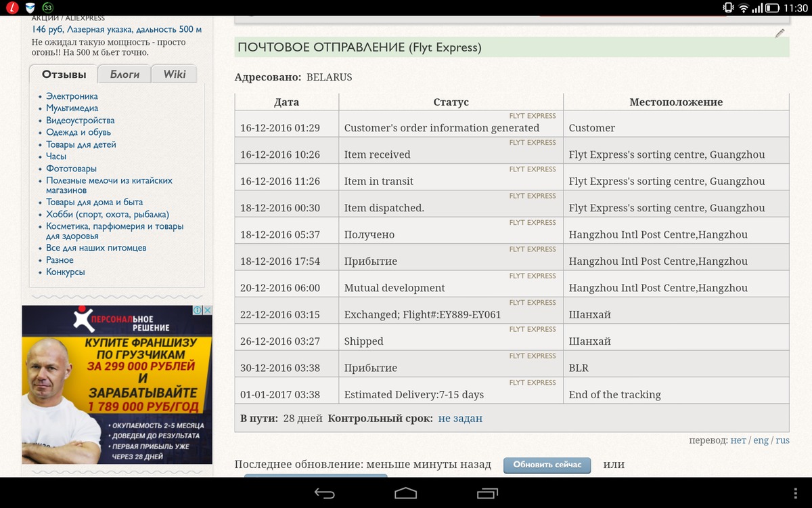
Task: Switch to the Wiki tab
Action: coord(174,75)
